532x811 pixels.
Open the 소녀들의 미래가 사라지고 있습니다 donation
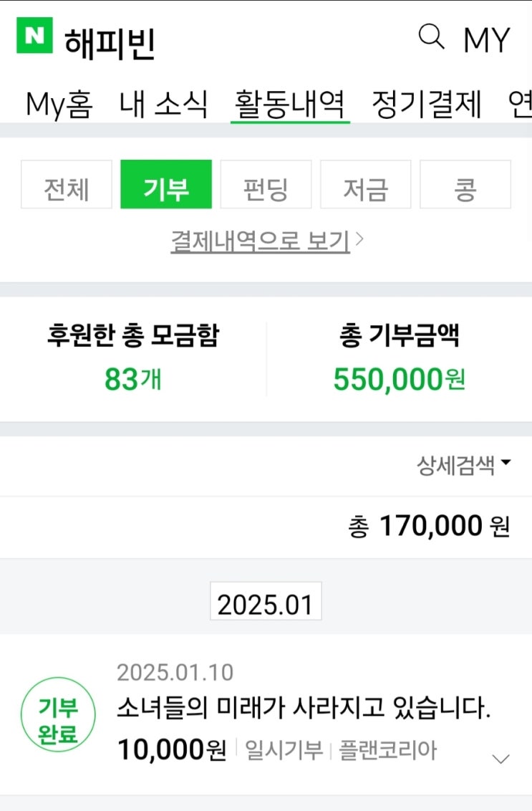click(304, 709)
